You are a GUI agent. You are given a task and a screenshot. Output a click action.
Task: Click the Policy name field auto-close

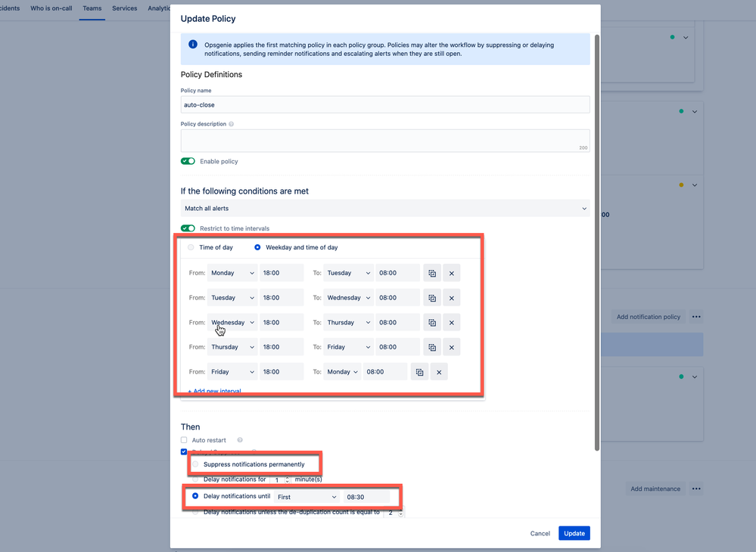385,104
